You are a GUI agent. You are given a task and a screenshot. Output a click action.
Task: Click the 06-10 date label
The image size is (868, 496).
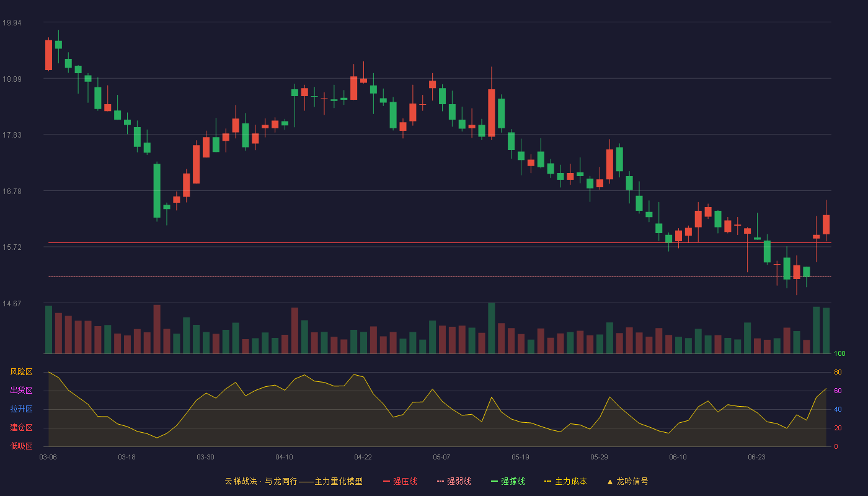678,457
